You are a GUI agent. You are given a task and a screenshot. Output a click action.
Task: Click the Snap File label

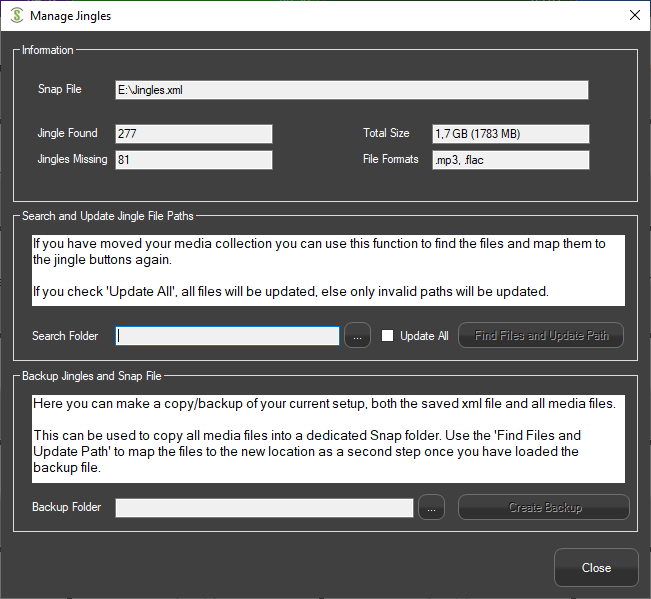coord(60,89)
